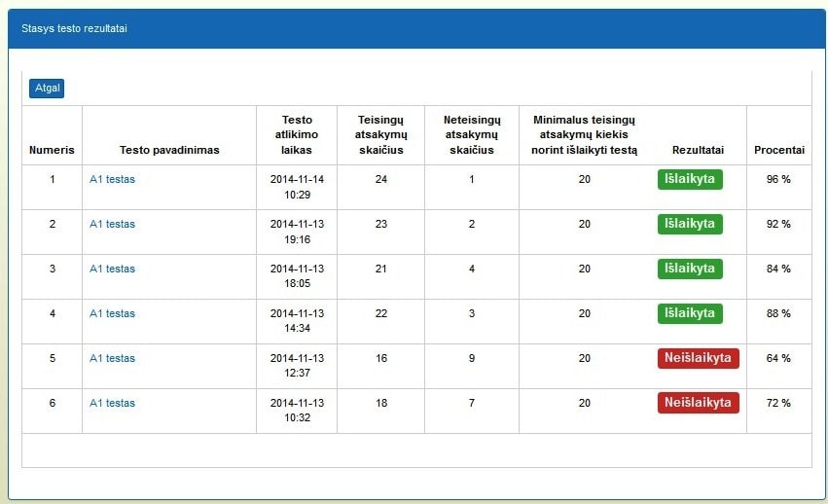The height and width of the screenshot is (504, 828).
Task: Select date cell 2014-11-13 14:34
Action: pyautogui.click(x=297, y=321)
